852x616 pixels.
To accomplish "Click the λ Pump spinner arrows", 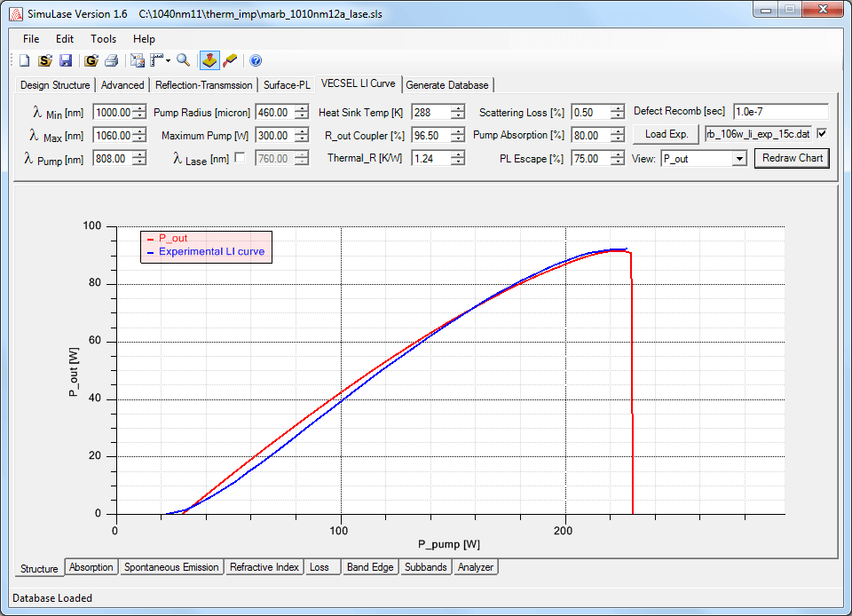I will tap(139, 159).
